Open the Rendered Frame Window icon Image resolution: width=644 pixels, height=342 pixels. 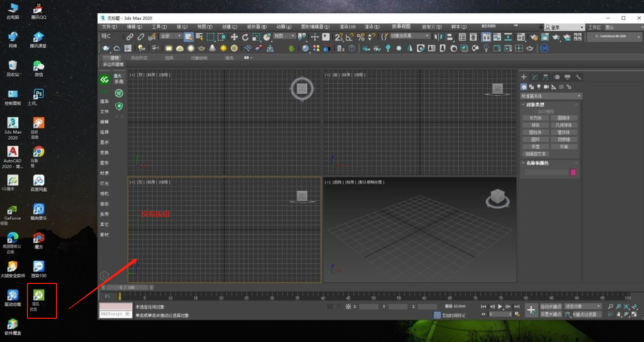[545, 37]
